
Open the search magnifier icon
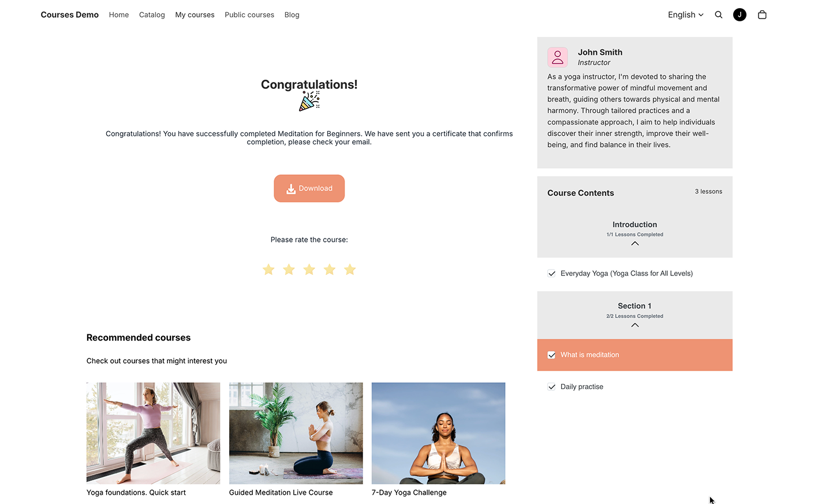coord(718,15)
